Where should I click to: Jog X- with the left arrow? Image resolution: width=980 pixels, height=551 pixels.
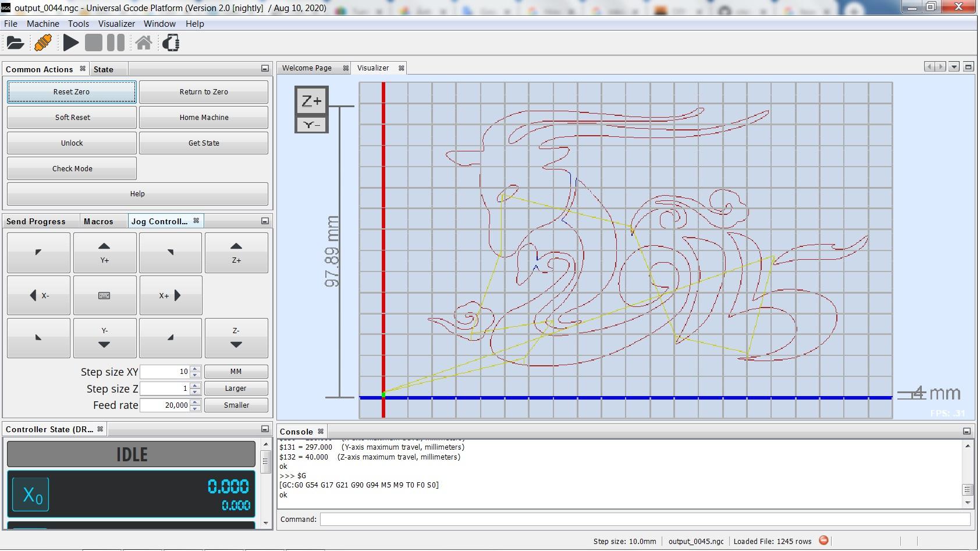[38, 295]
